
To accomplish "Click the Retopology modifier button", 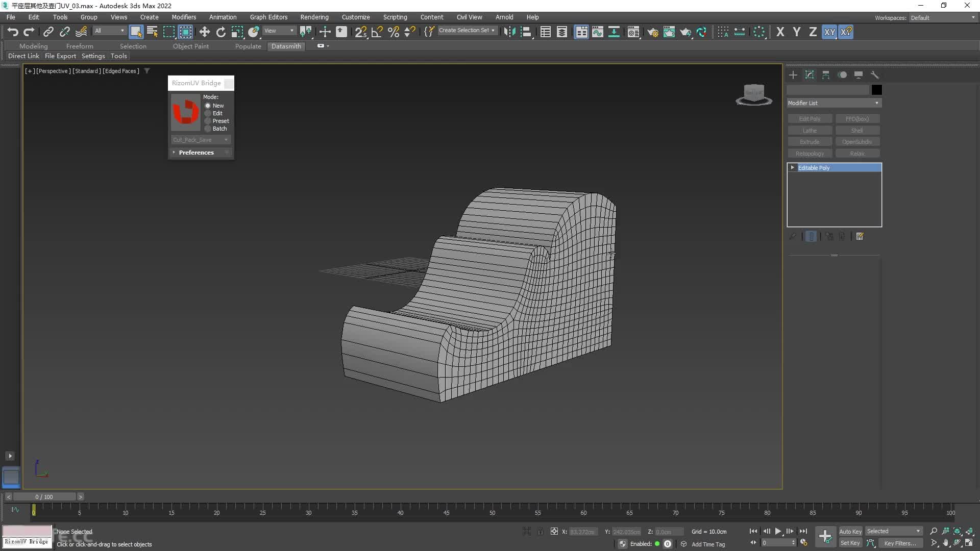I will pyautogui.click(x=810, y=154).
